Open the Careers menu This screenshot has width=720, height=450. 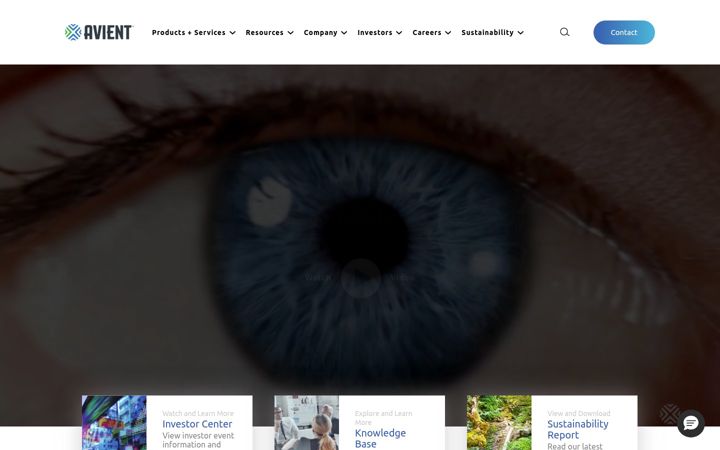coord(427,33)
